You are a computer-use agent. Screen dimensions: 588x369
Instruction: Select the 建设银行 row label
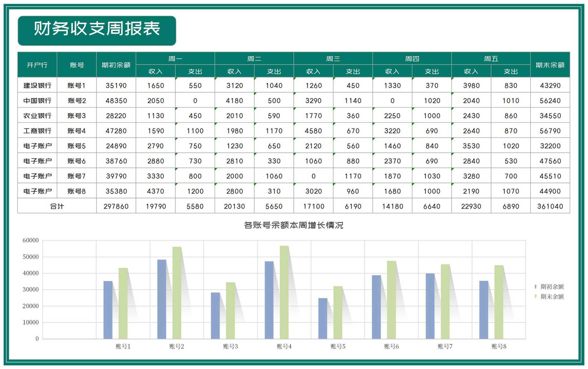pos(37,85)
